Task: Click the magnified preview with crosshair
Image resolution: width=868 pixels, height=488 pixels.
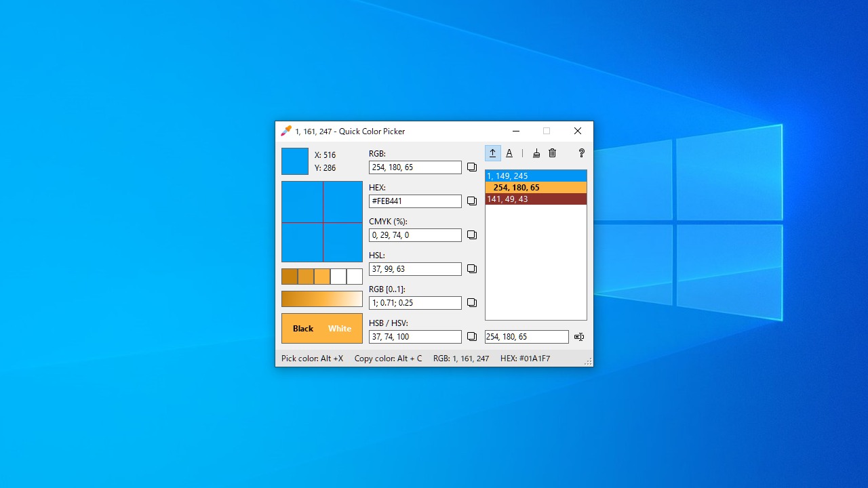Action: [322, 222]
